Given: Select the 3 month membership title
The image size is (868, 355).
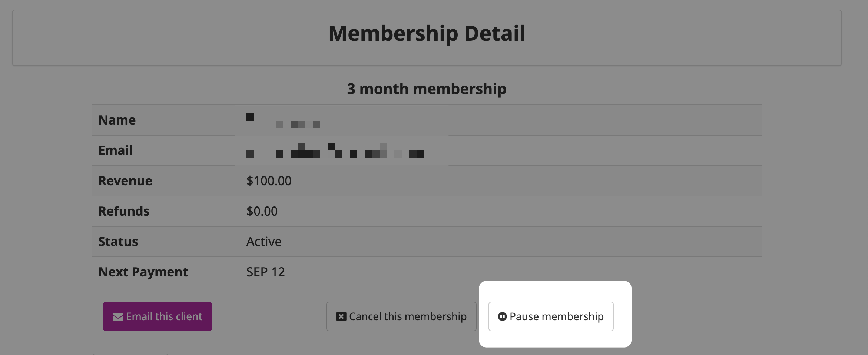Looking at the screenshot, I should point(427,89).
